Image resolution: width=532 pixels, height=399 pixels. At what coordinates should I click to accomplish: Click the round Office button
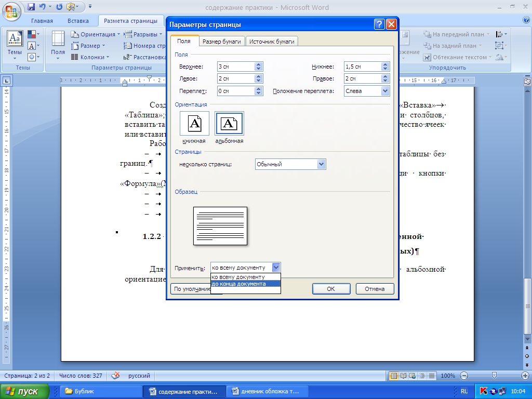pos(11,11)
